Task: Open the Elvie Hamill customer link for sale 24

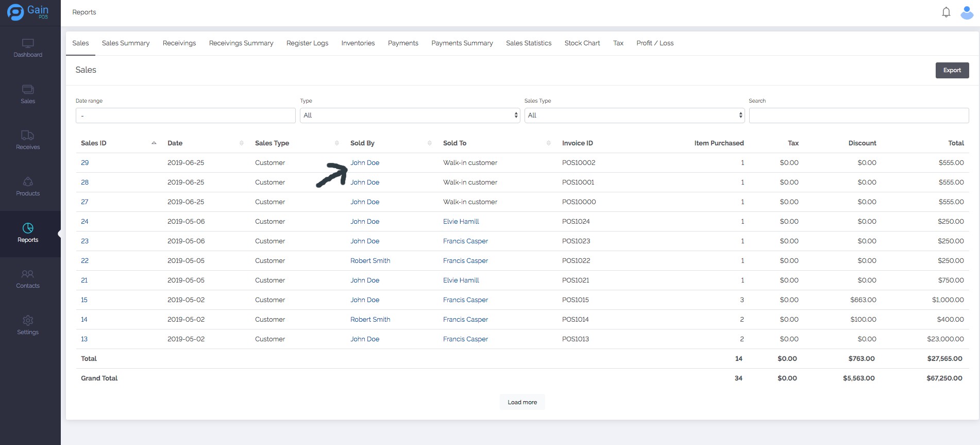Action: [461, 222]
